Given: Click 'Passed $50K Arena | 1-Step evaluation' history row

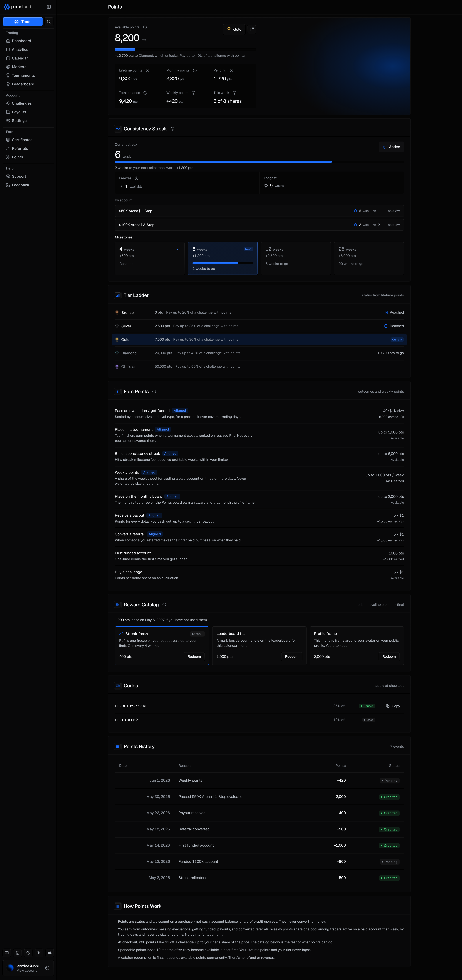Looking at the screenshot, I should [259, 797].
